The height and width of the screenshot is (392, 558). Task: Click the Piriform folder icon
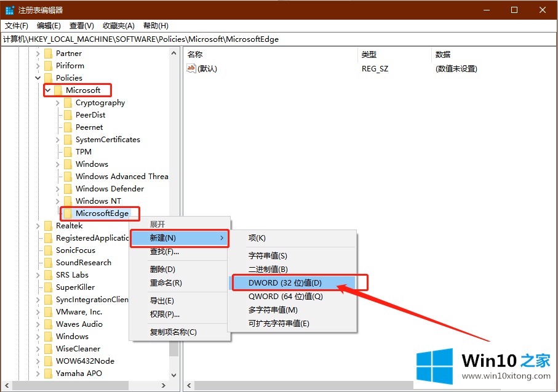[x=48, y=66]
